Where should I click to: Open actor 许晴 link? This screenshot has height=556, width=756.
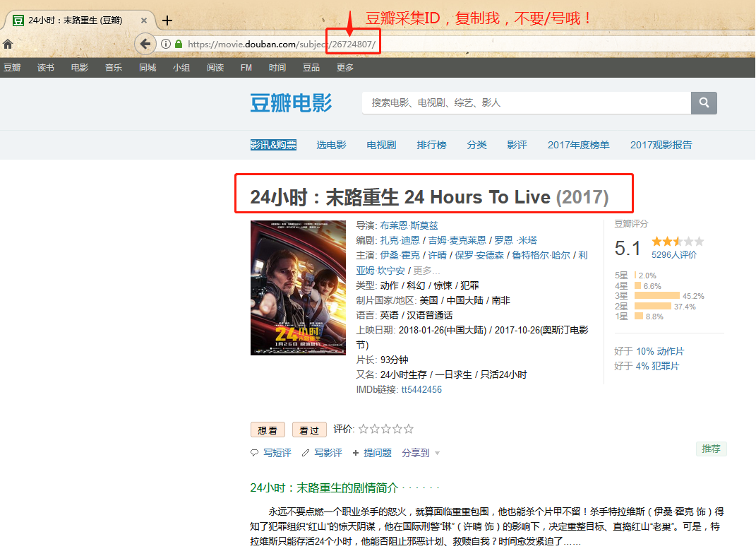(438, 255)
